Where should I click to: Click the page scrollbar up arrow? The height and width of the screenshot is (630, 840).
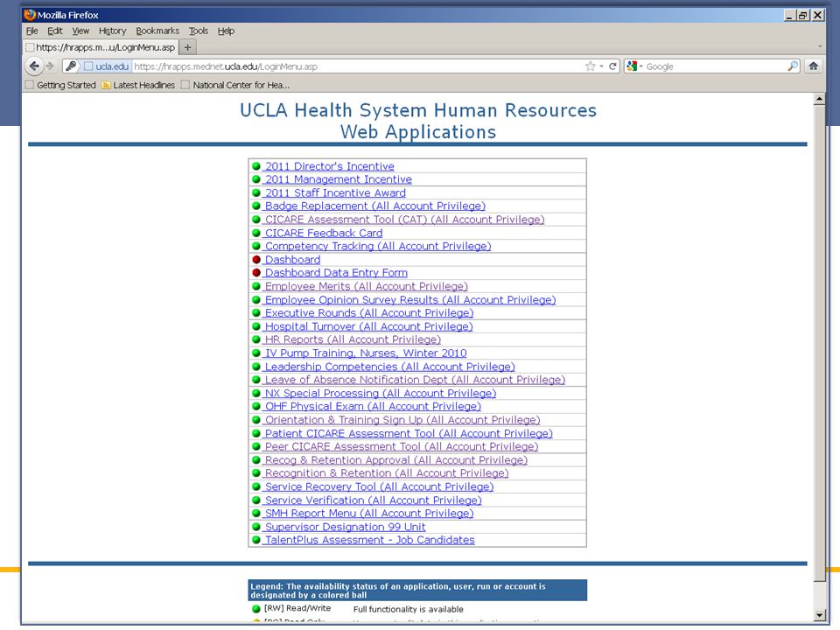[x=819, y=99]
